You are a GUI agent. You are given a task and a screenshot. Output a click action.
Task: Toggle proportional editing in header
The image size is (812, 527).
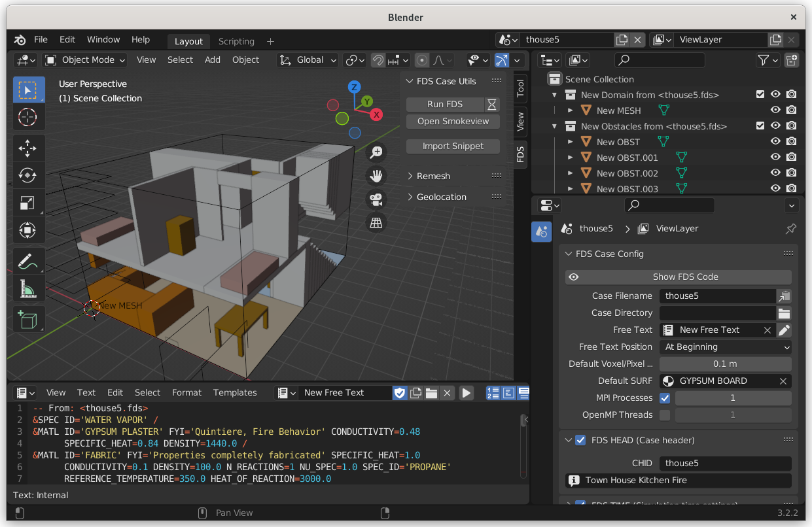422,60
